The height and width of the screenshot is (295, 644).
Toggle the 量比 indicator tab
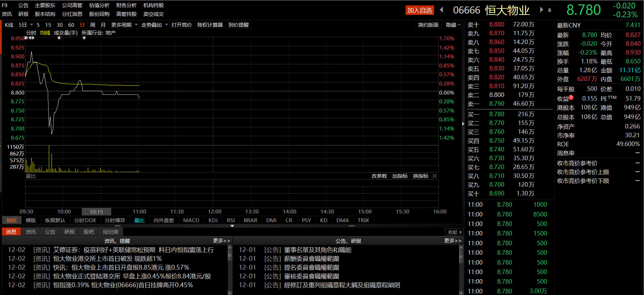(139, 220)
